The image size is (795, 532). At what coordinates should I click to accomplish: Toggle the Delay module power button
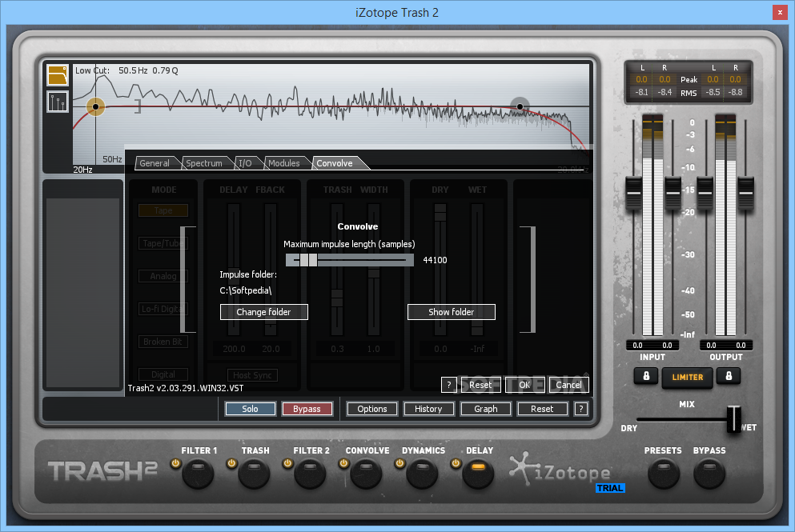[x=456, y=463]
